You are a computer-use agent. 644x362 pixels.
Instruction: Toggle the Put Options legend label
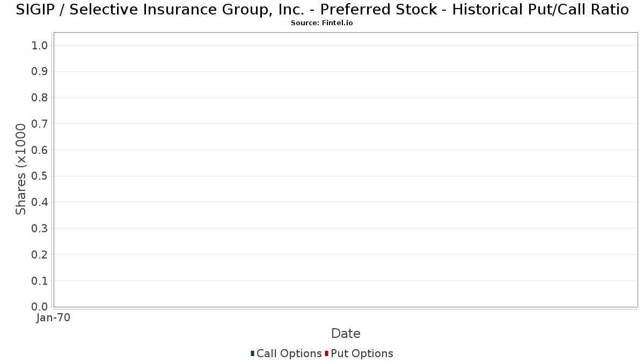click(x=362, y=353)
